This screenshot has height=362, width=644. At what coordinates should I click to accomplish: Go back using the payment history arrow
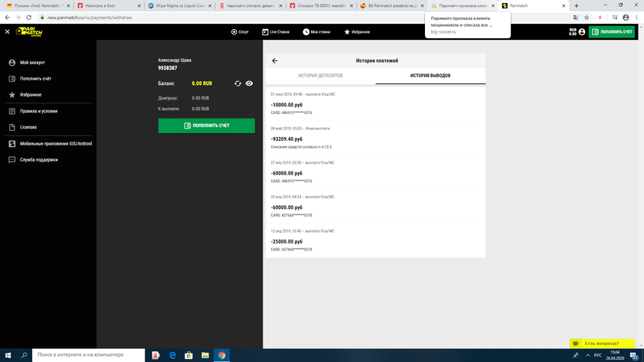click(x=275, y=60)
